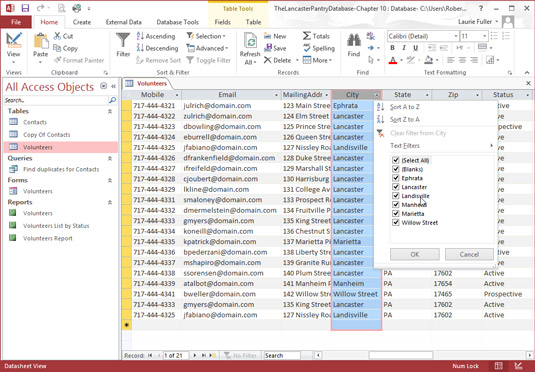Apply Underline formatting
Image resolution: width=535 pixels, height=372 pixels.
415,48
